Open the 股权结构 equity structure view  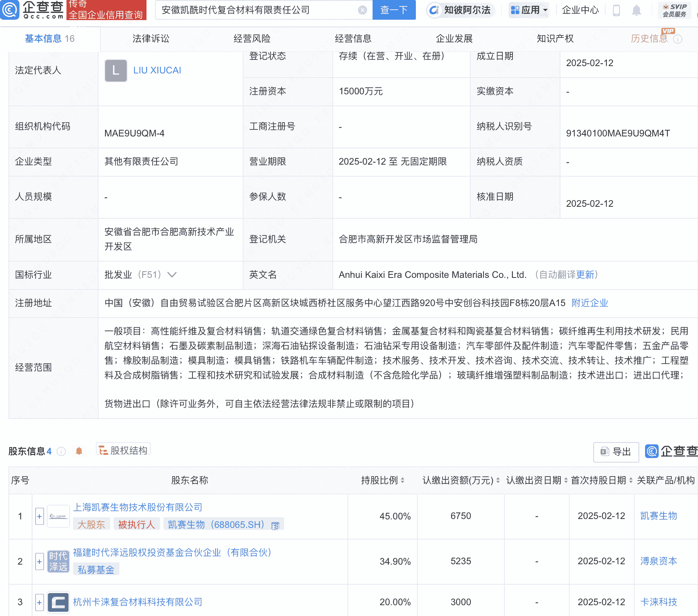pos(123,449)
